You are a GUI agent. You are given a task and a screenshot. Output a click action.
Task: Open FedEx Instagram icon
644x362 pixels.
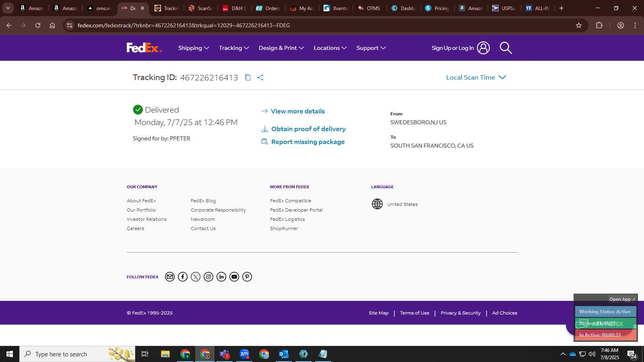[208, 277]
